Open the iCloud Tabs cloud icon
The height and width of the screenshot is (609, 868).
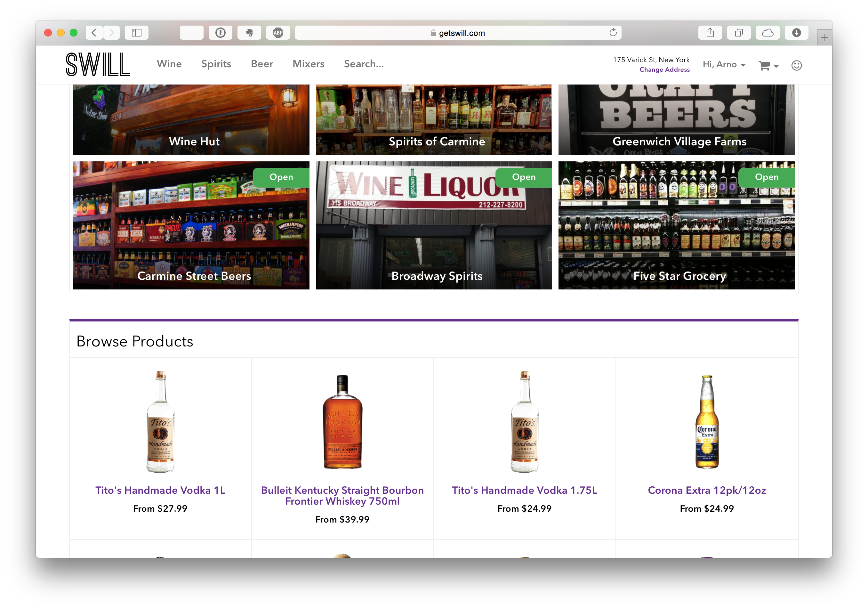click(x=768, y=33)
